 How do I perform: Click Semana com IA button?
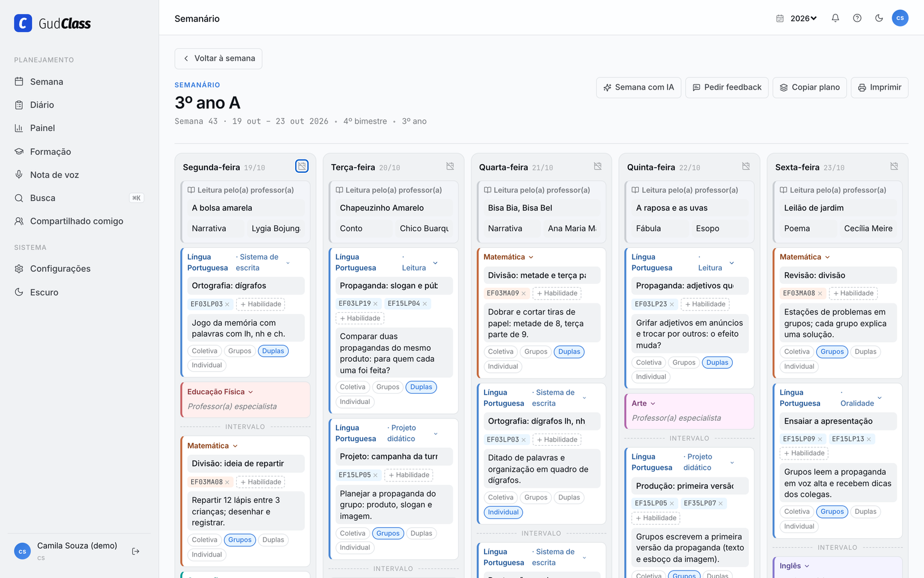pos(639,87)
